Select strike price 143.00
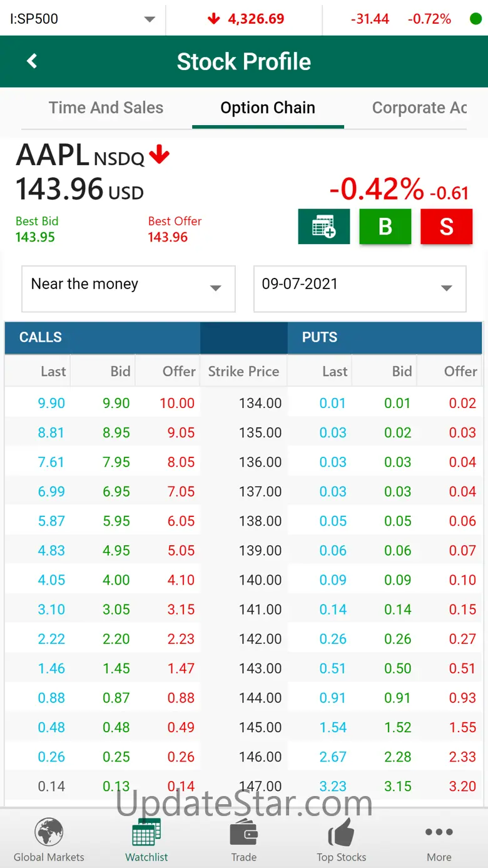Viewport: 488px width, 868px height. [x=260, y=668]
